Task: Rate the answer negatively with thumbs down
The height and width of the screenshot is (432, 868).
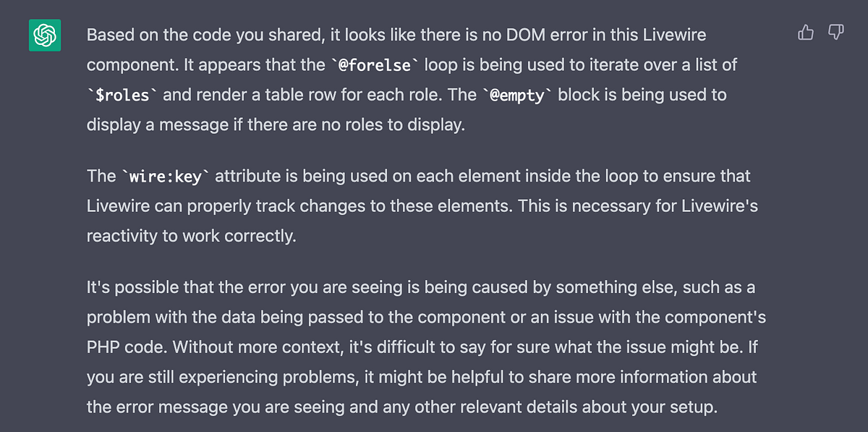Action: coord(835,33)
